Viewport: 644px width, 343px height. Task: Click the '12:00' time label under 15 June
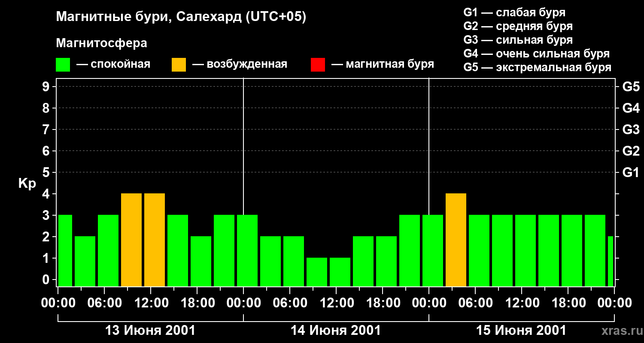(522, 303)
